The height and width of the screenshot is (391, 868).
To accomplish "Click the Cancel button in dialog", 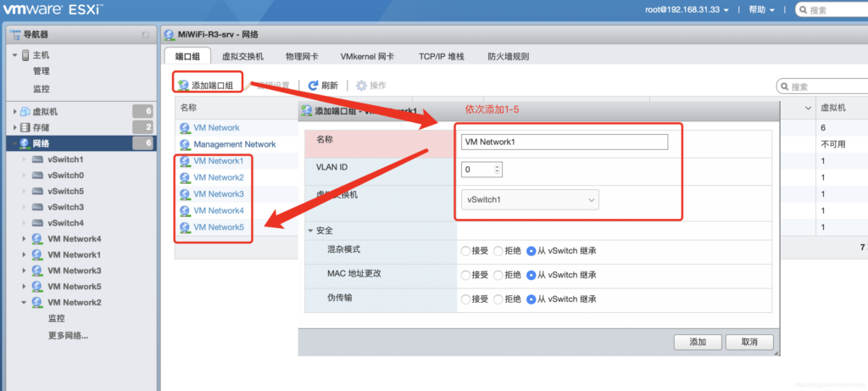I will 749,342.
